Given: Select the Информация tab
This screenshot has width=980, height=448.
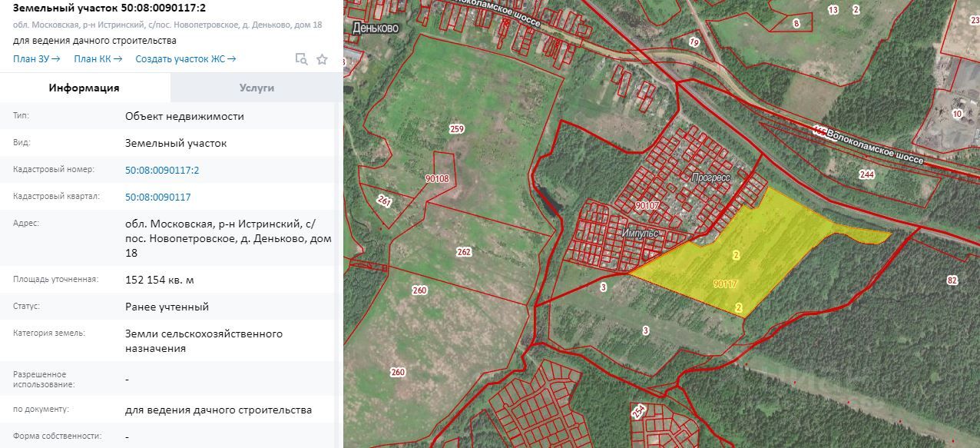Looking at the screenshot, I should (84, 88).
